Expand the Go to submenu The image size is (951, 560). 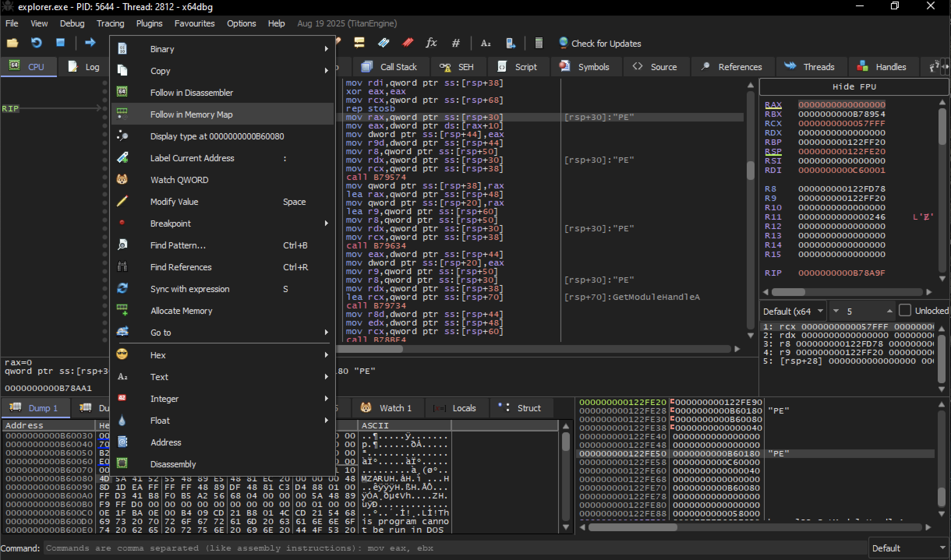click(222, 333)
